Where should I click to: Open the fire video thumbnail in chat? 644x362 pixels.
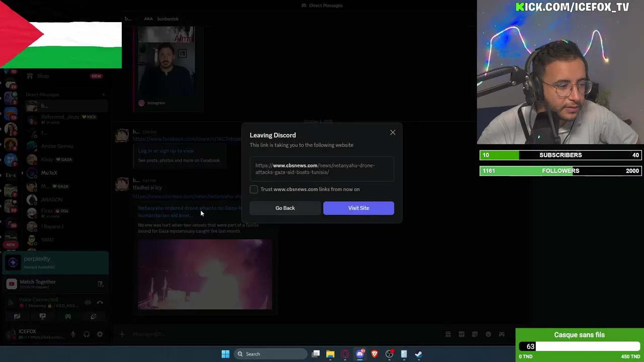pos(205,275)
